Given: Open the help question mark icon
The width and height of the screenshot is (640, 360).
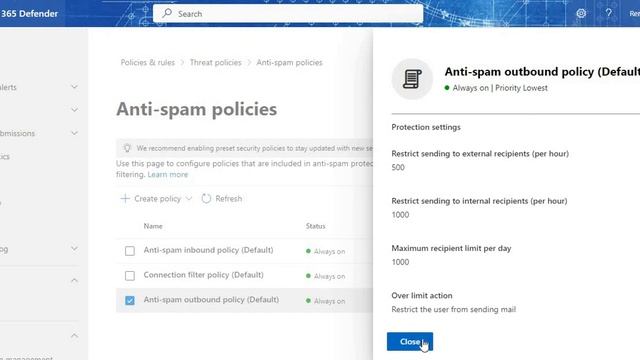Looking at the screenshot, I should coord(609,13).
